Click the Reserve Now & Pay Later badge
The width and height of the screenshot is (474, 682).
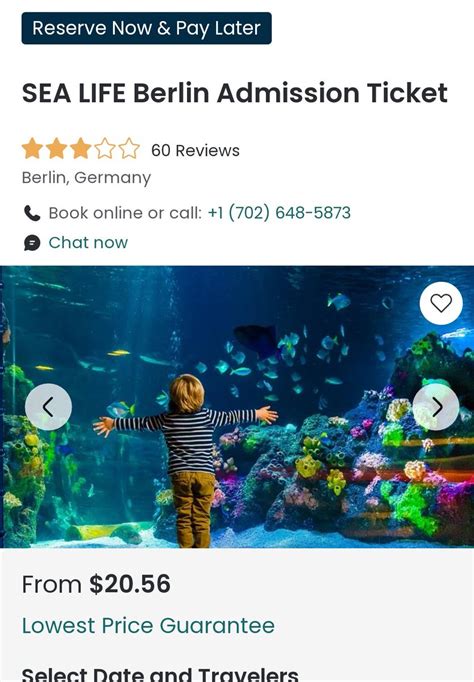pos(147,28)
